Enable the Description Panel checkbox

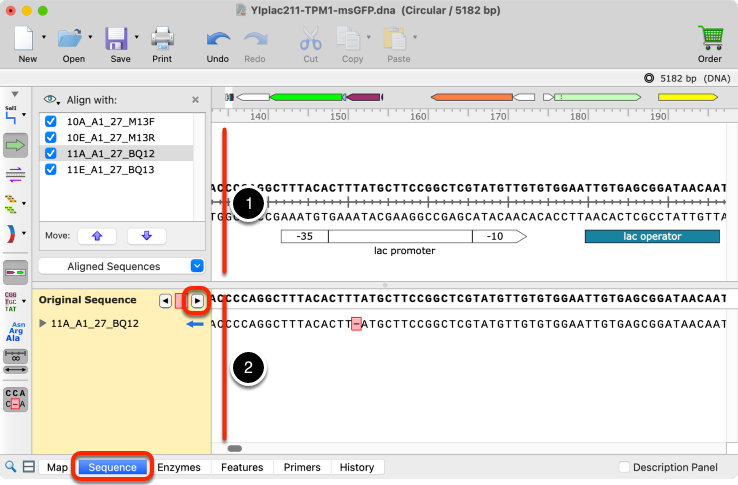(624, 467)
